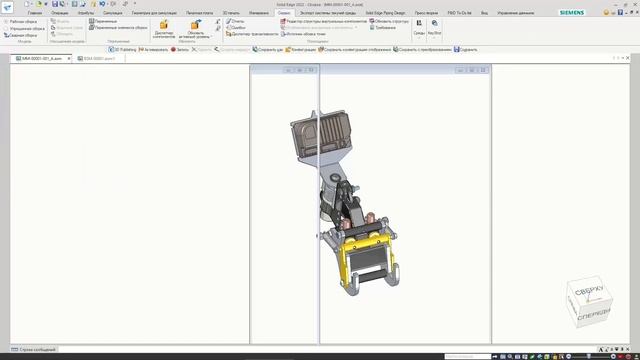This screenshot has height=360, width=640.
Task: Click Save with transformation toolbar button
Action: pyautogui.click(x=422, y=49)
